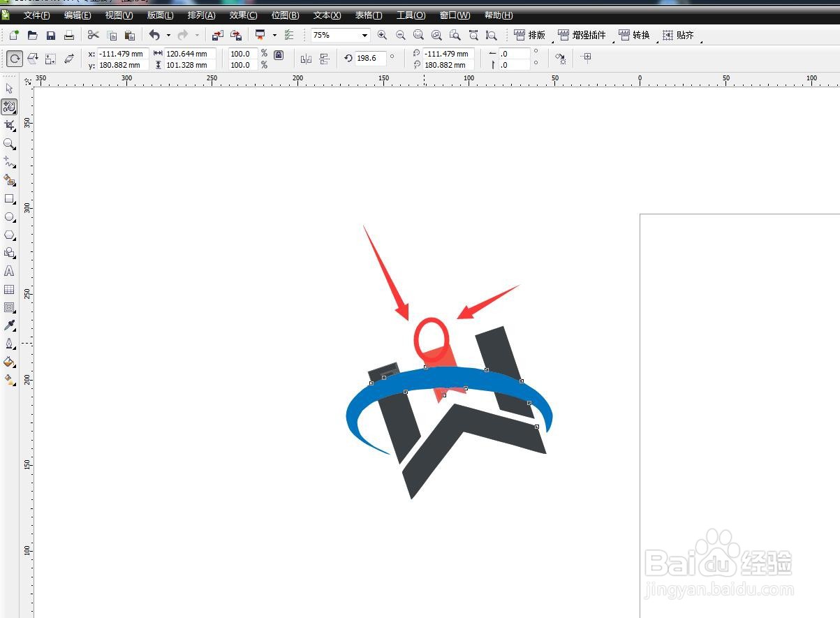Screen dimensions: 840x618
Task: Click the application launcher icon
Action: (x=260, y=35)
